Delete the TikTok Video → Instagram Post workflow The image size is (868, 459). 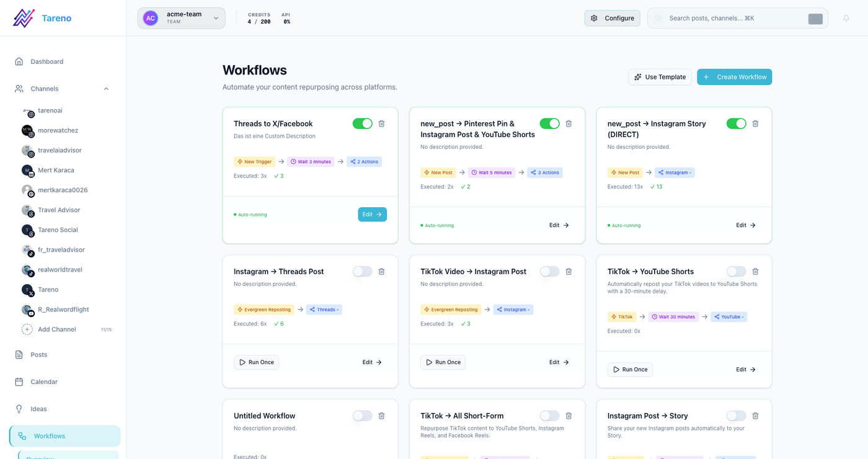click(569, 271)
